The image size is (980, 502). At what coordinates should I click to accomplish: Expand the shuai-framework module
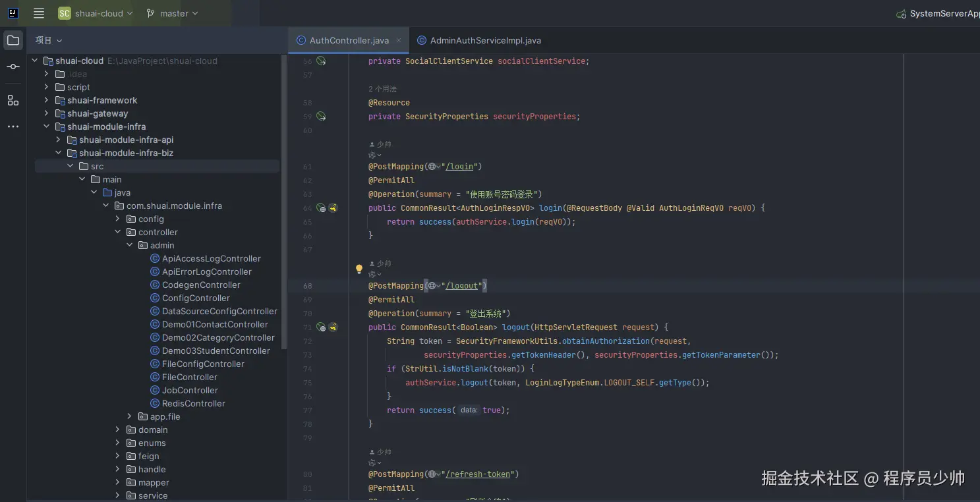pos(47,100)
